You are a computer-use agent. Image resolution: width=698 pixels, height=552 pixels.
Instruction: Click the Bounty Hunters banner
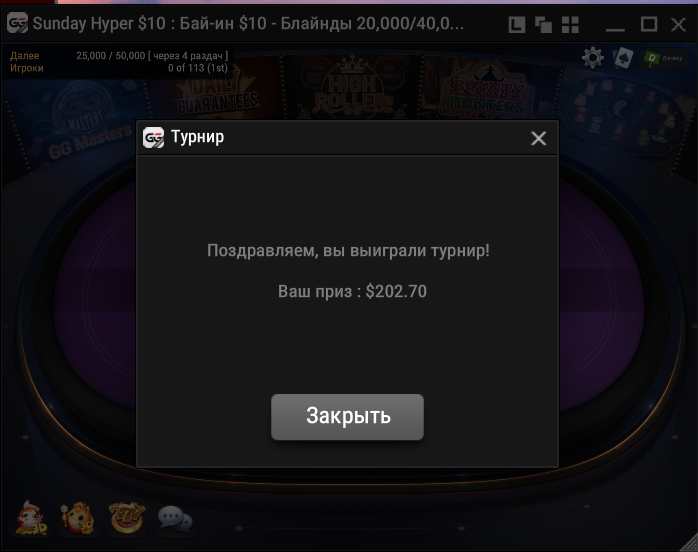tap(487, 89)
